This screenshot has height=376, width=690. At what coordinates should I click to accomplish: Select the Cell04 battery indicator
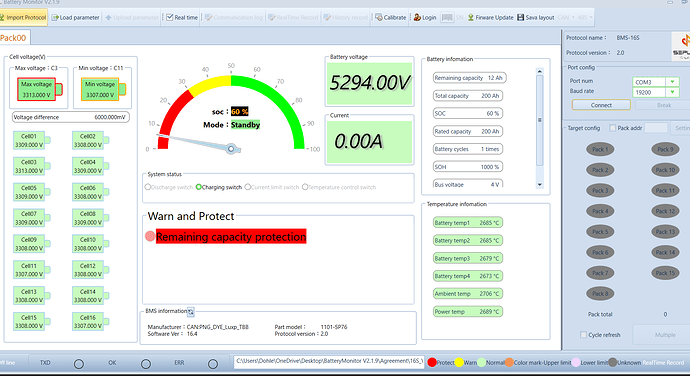pyautogui.click(x=91, y=166)
